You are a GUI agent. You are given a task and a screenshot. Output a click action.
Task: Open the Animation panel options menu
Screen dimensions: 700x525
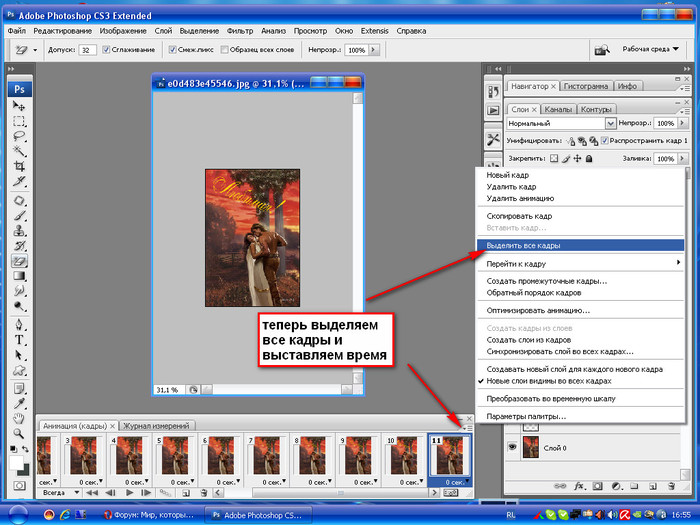[468, 428]
